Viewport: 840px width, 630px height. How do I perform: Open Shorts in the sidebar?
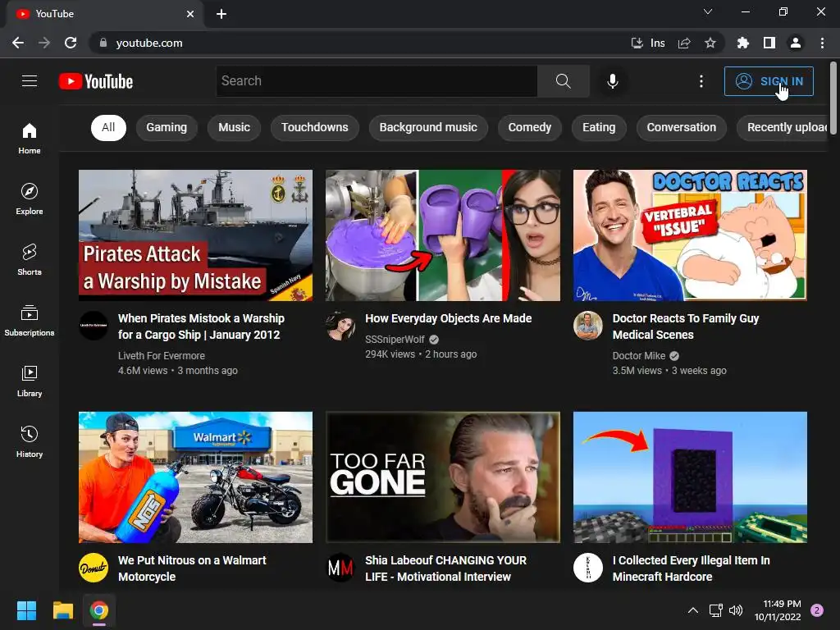tap(30, 260)
